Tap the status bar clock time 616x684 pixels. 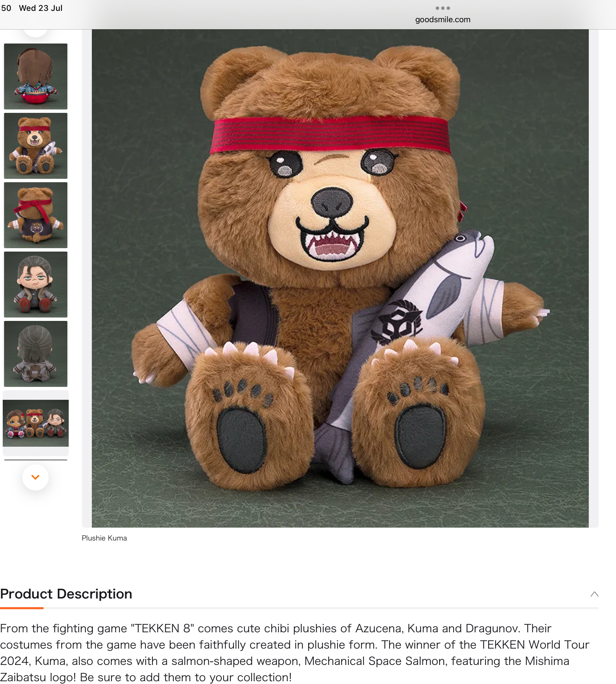(x=6, y=8)
